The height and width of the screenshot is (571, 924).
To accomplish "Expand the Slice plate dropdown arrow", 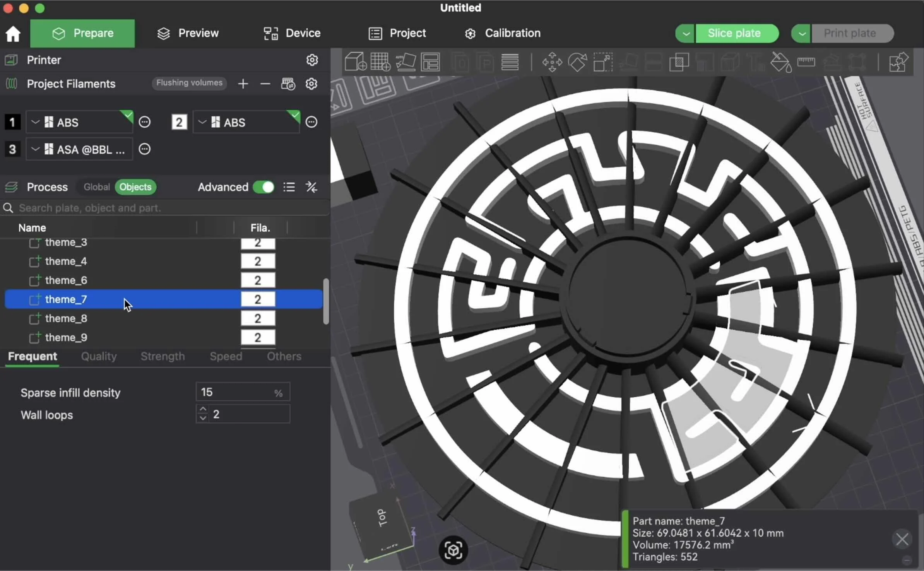I will tap(685, 34).
